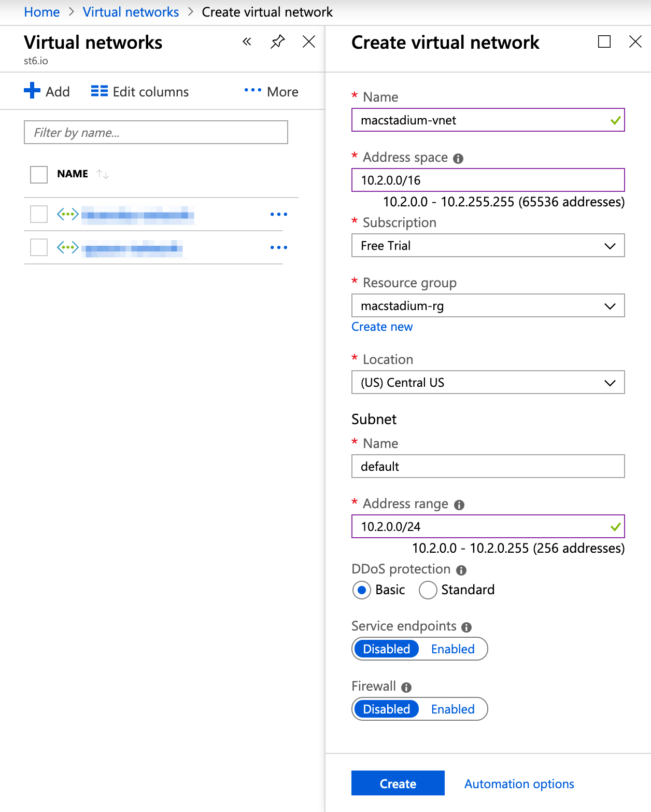Select the Edit columns icon

(99, 90)
